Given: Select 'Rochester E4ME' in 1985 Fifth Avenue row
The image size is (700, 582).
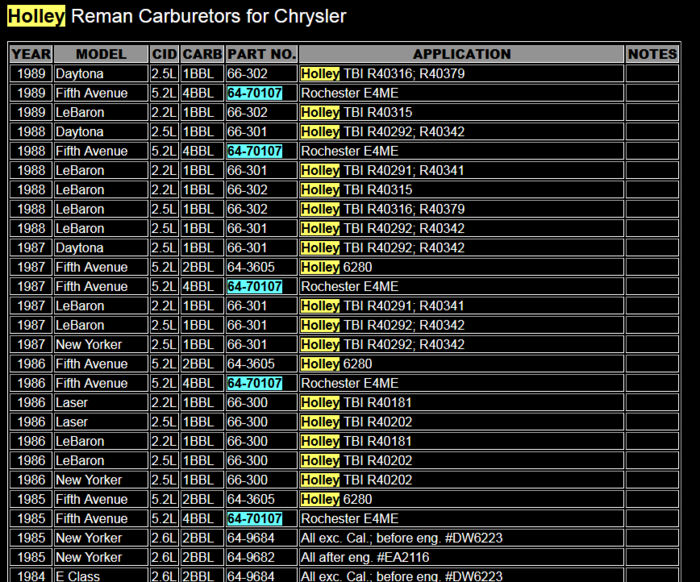Looking at the screenshot, I should (x=350, y=519).
